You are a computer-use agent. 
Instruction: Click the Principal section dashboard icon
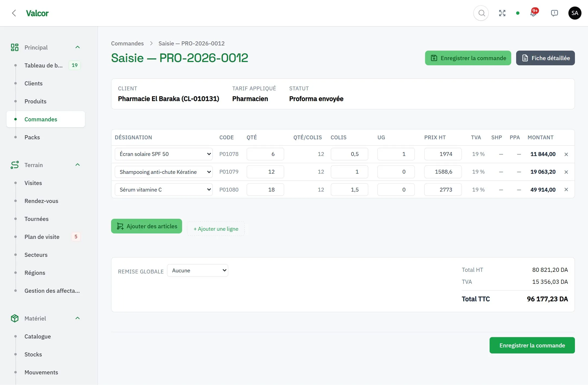click(x=15, y=47)
